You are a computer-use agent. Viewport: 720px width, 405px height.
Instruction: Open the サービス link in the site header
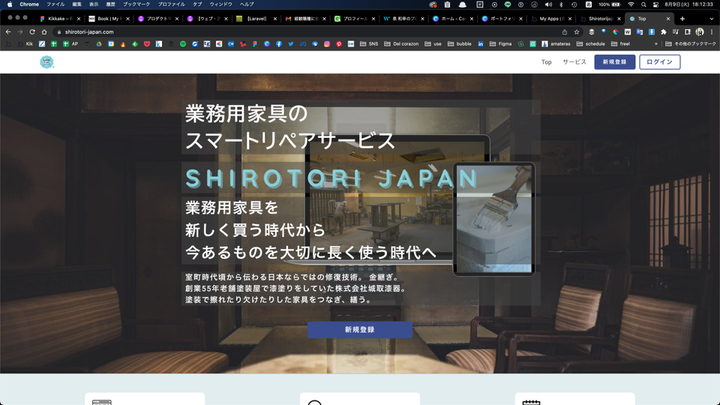point(574,62)
